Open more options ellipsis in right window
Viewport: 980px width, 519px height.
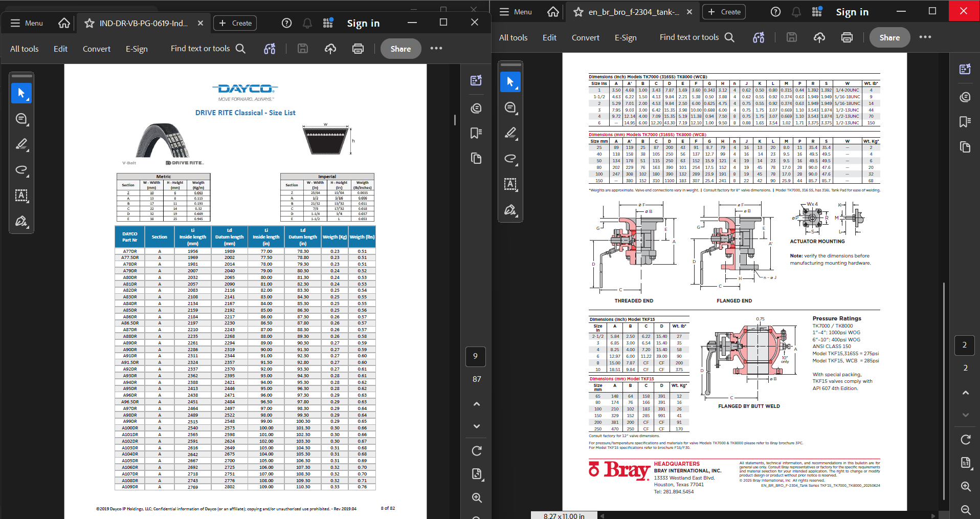pos(925,37)
